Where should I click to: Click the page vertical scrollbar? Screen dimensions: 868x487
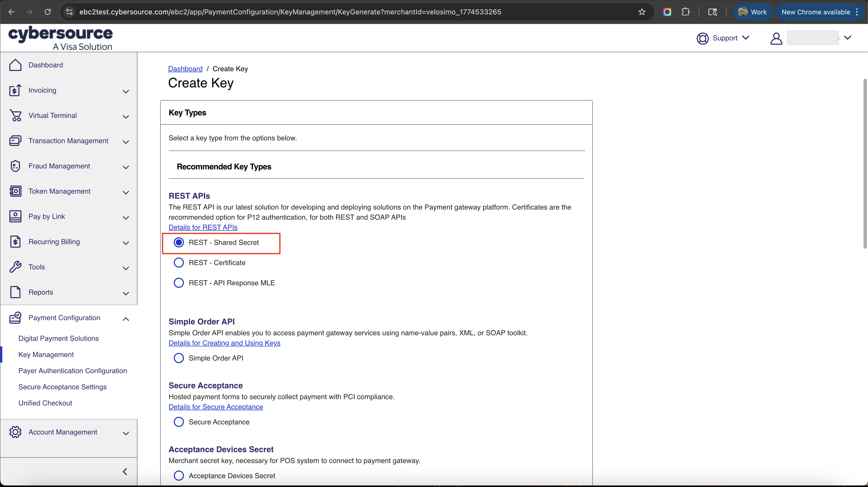point(865,164)
